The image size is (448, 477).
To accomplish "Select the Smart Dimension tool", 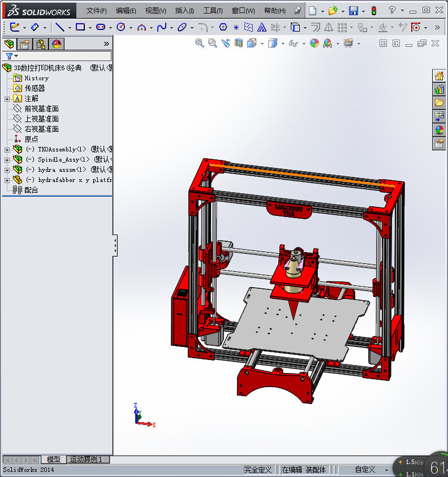I will (35, 27).
